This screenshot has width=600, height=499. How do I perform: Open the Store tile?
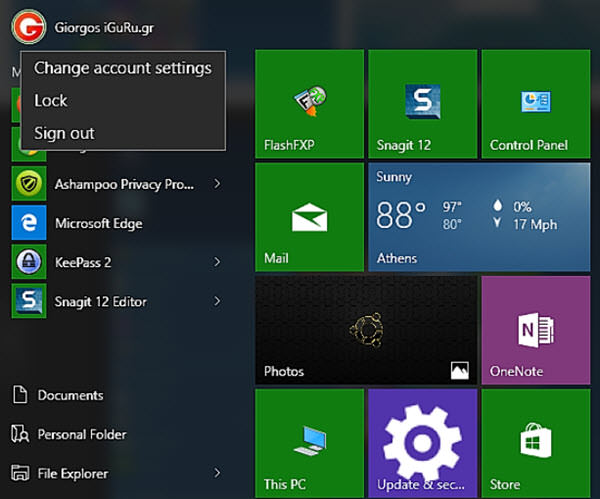[536, 444]
